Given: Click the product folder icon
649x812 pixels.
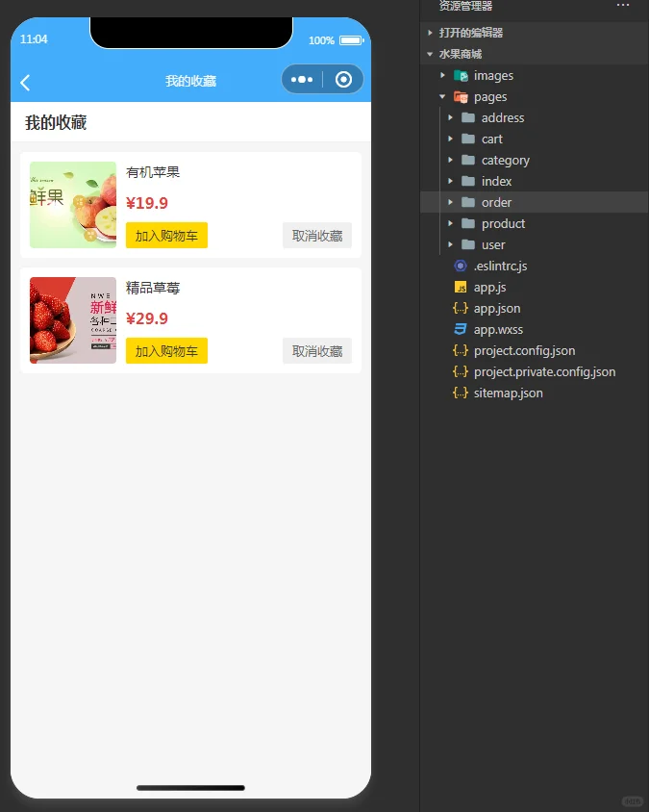Looking at the screenshot, I should click(468, 224).
